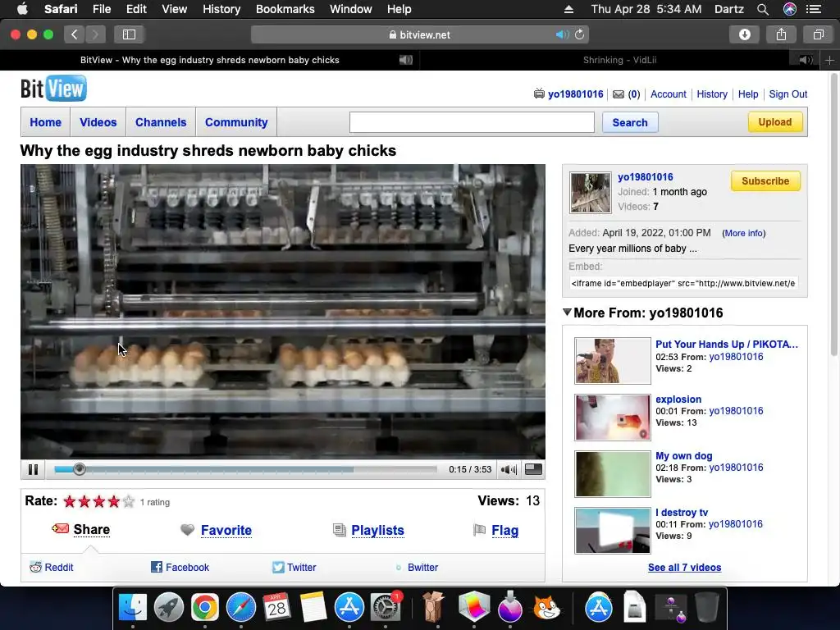The image size is (840, 630).
Task: Open the Share envelope icon
Action: tap(60, 529)
